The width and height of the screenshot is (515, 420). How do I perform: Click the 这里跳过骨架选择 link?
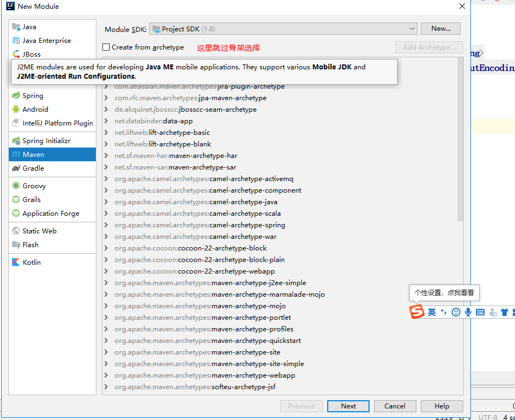pyautogui.click(x=229, y=47)
